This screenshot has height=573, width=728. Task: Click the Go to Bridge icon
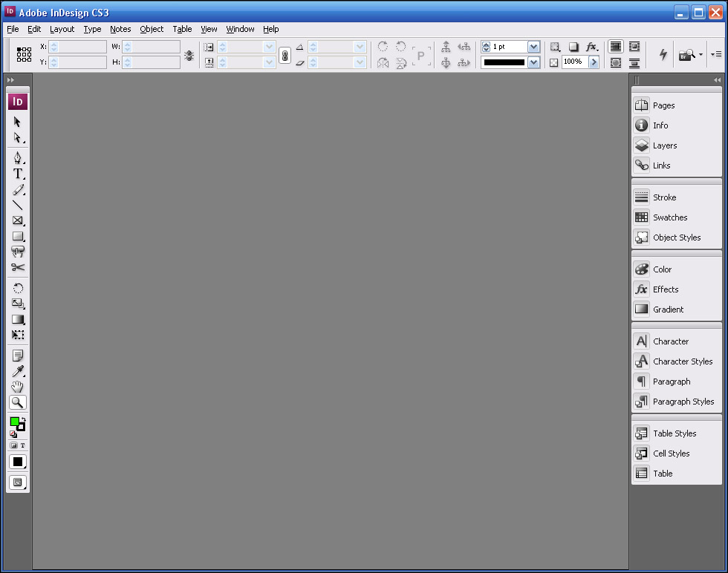(x=687, y=55)
